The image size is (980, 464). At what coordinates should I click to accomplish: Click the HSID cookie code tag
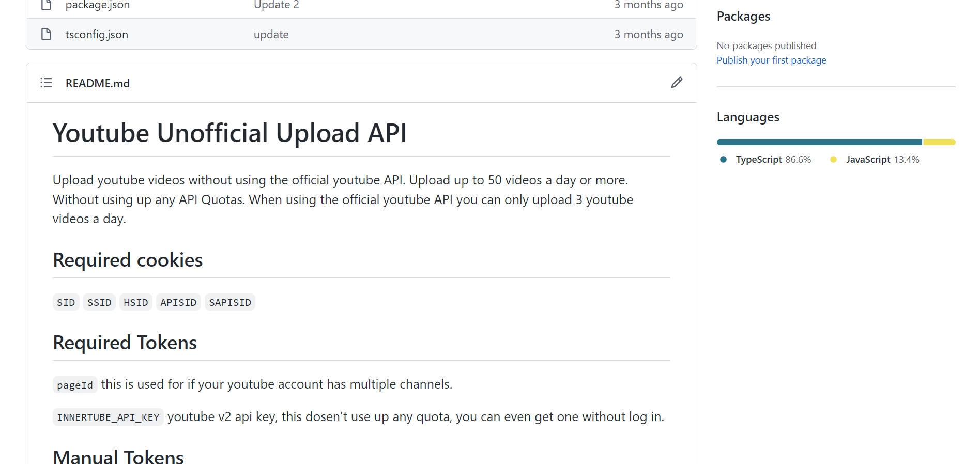136,302
